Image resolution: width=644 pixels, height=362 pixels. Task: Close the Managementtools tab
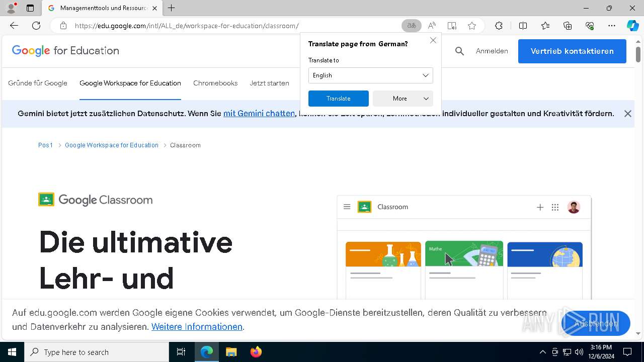pyautogui.click(x=155, y=8)
